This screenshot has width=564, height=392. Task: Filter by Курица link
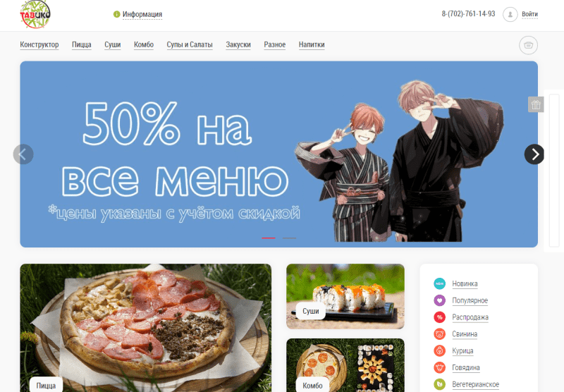click(462, 350)
